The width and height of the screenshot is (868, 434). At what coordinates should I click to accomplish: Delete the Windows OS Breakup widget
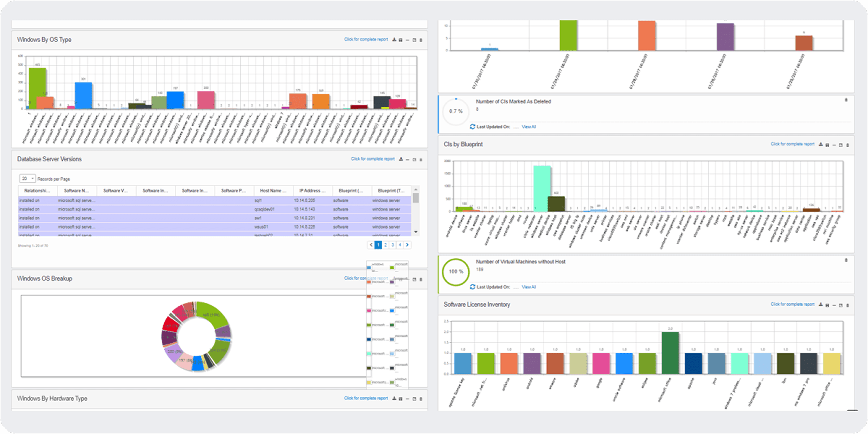coord(421,279)
